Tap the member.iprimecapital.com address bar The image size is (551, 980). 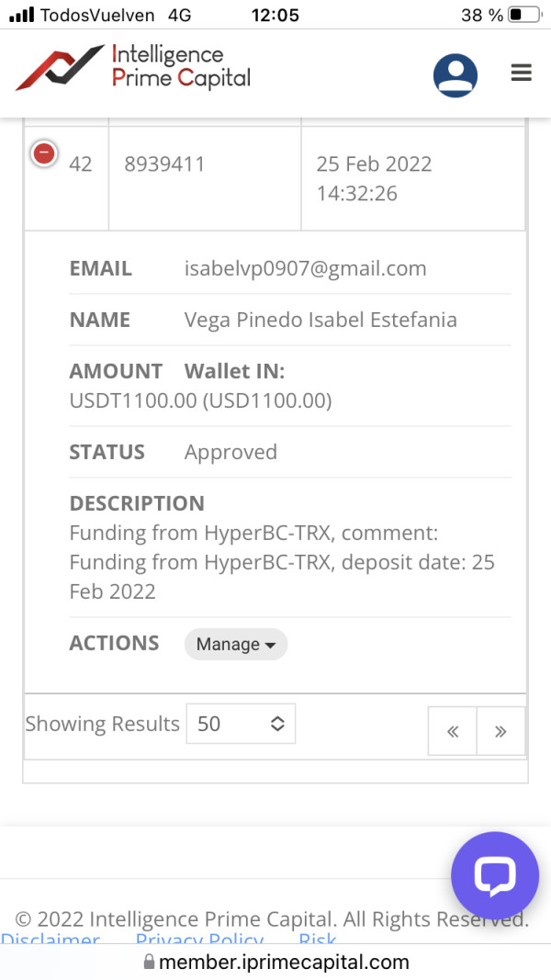pos(283,963)
